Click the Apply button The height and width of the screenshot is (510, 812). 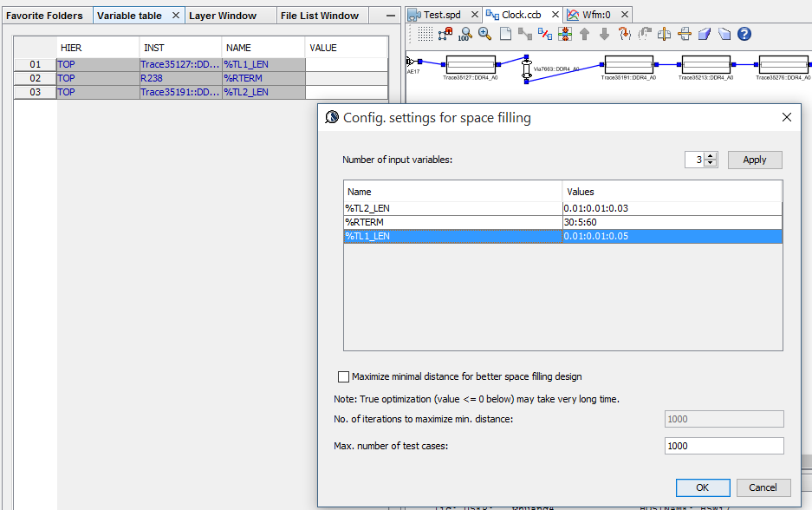754,160
